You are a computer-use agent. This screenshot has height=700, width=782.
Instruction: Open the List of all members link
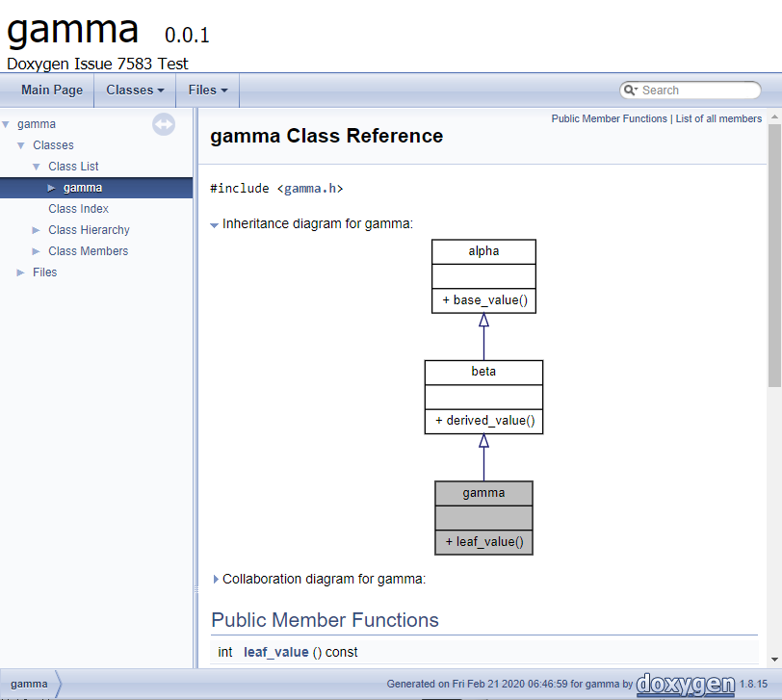(x=718, y=118)
